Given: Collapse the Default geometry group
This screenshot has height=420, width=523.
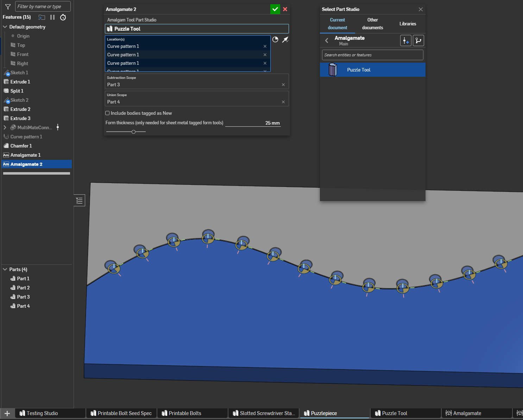Looking at the screenshot, I should pos(5,27).
